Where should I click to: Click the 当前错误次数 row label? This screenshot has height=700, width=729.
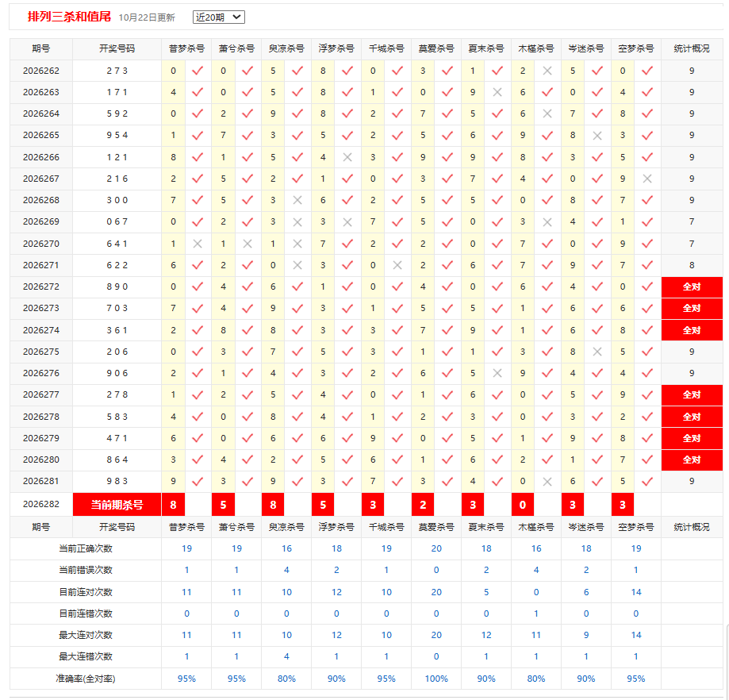click(x=86, y=570)
